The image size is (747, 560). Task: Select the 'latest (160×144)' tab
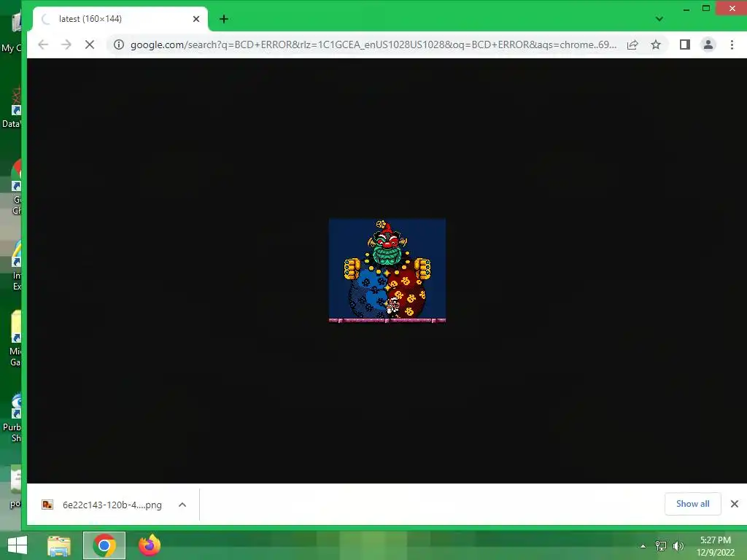120,19
